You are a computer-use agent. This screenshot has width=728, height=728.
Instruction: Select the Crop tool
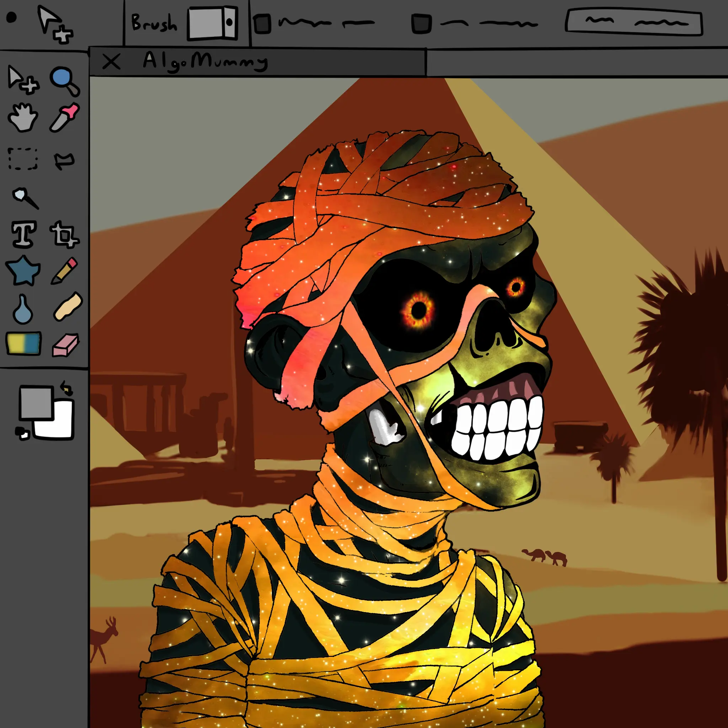64,234
